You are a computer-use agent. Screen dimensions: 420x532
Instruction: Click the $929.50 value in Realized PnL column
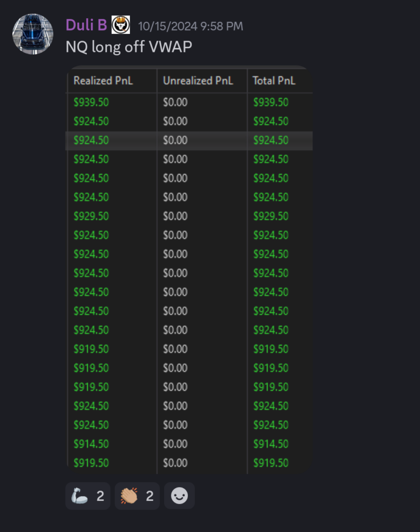pos(91,216)
